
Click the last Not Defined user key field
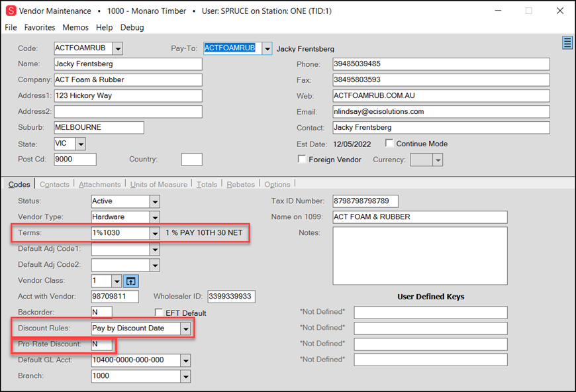430,360
